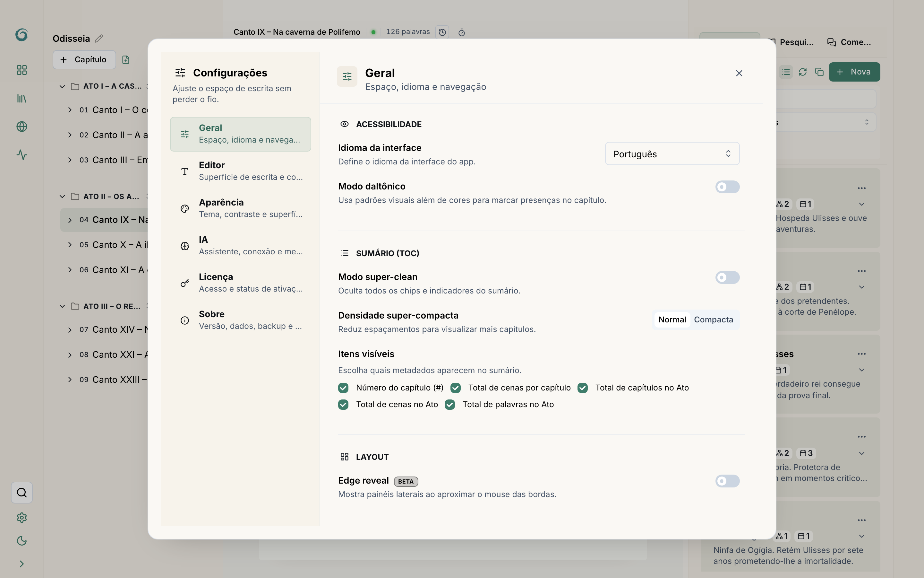This screenshot has width=924, height=578.
Task: Toggle the Edge reveal switch
Action: (727, 481)
